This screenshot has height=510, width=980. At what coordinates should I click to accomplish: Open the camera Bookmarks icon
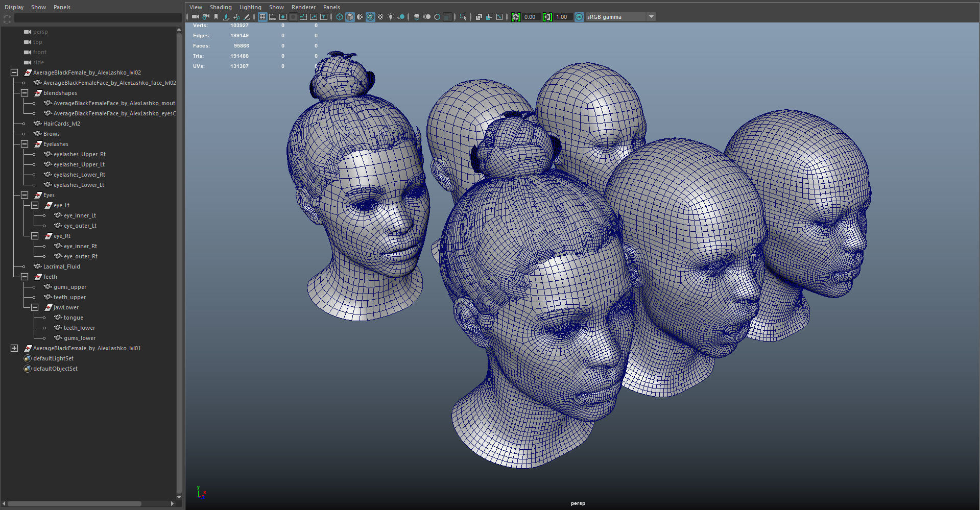[216, 17]
